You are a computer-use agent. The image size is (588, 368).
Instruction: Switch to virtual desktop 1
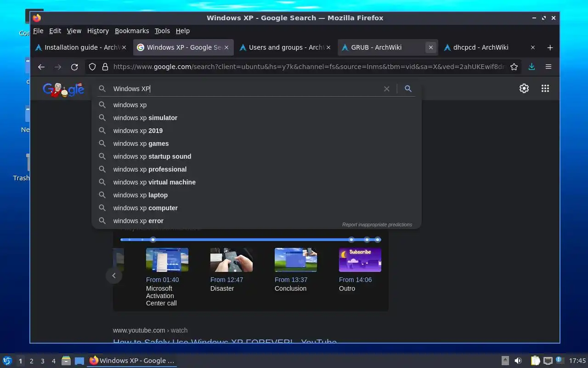[x=20, y=361]
